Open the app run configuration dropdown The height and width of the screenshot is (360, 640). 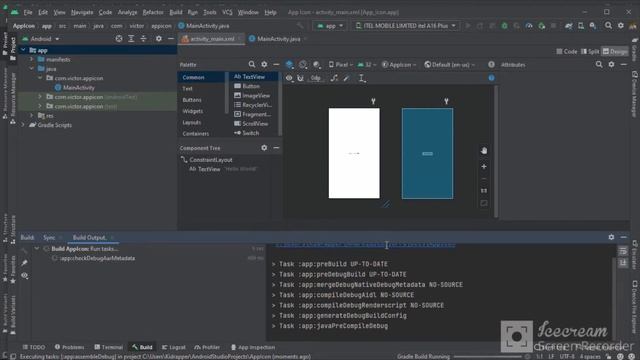(x=330, y=26)
